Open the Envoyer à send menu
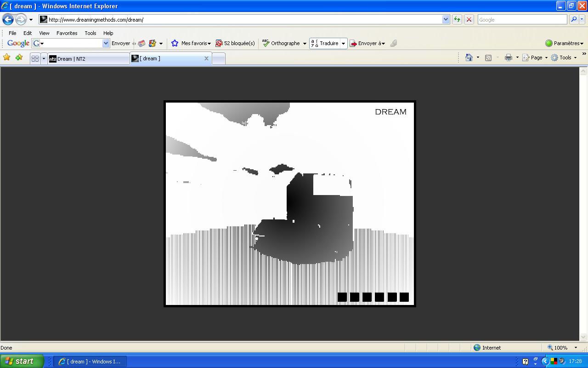This screenshot has width=588, height=368. [x=367, y=43]
